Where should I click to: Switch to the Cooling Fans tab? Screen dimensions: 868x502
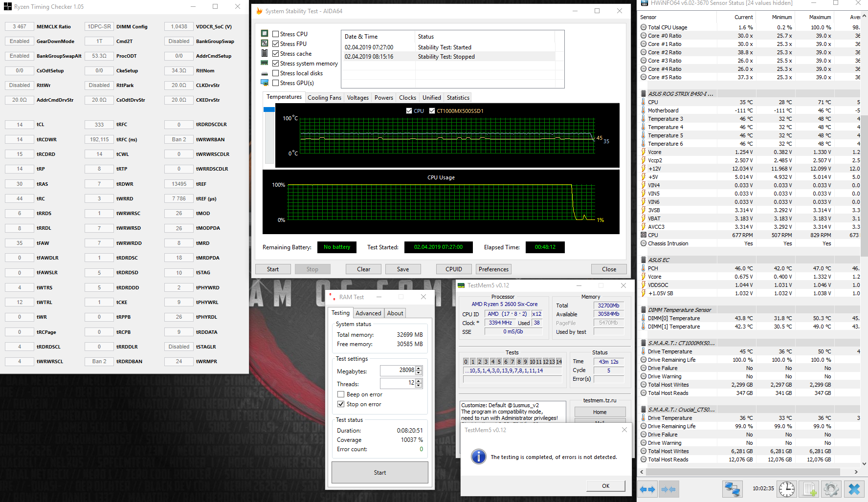pyautogui.click(x=324, y=98)
